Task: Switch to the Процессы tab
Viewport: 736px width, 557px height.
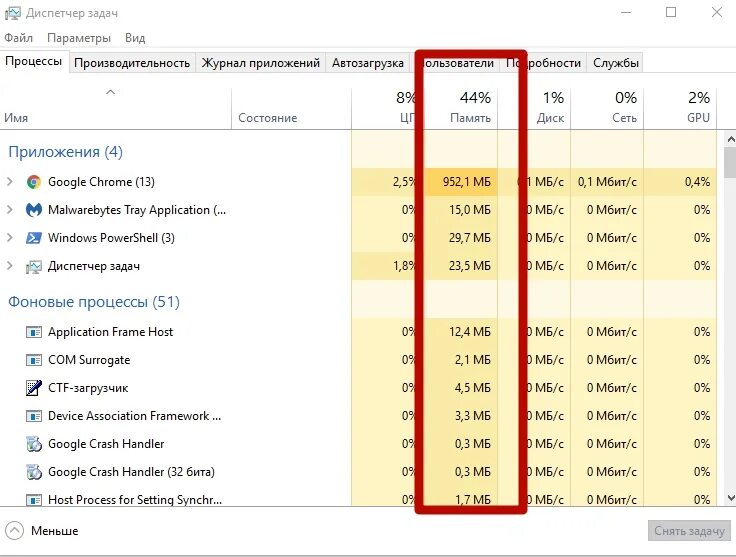Action: (34, 61)
